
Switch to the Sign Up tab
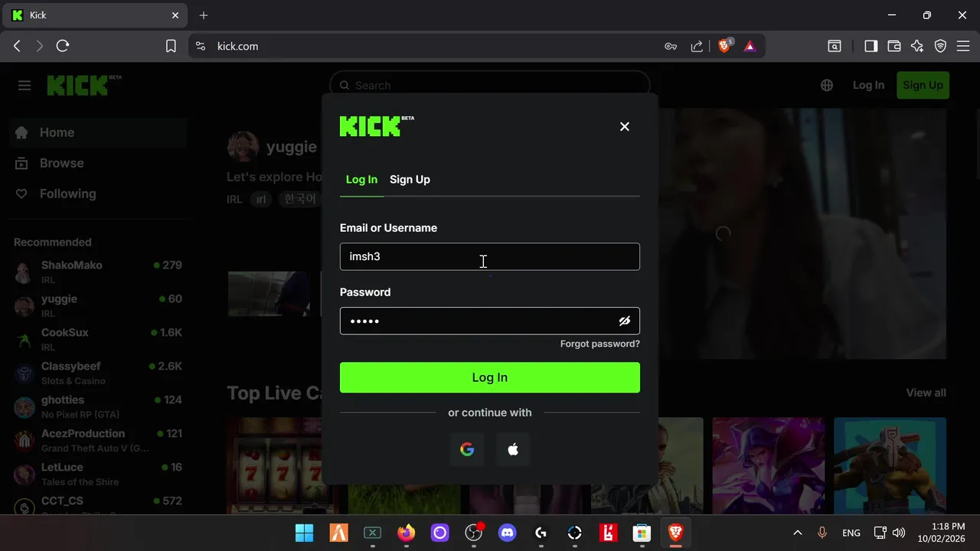point(410,179)
